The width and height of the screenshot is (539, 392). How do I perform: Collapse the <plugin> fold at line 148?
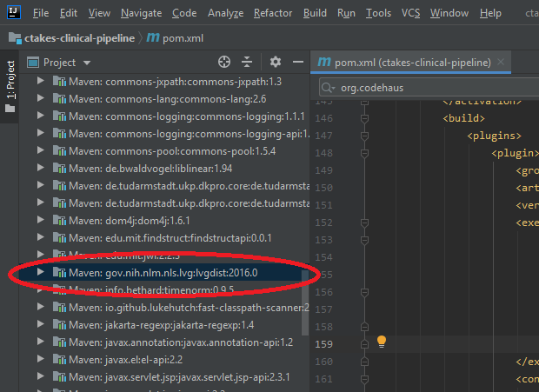tap(365, 153)
